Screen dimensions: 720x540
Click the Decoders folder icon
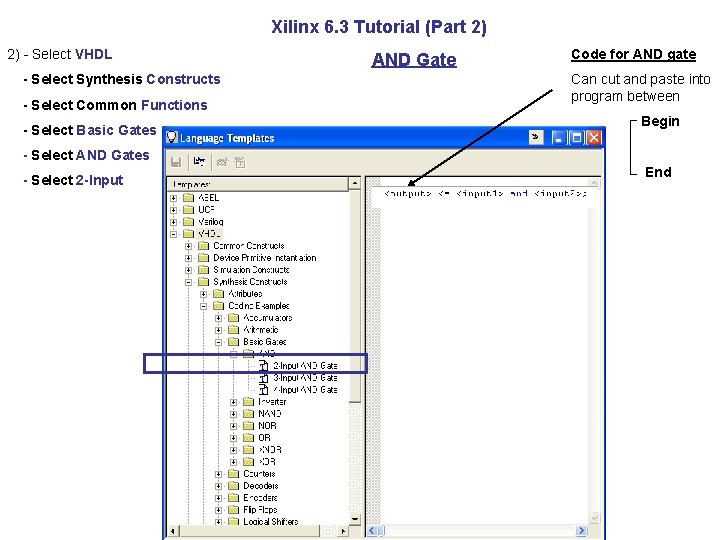click(234, 485)
